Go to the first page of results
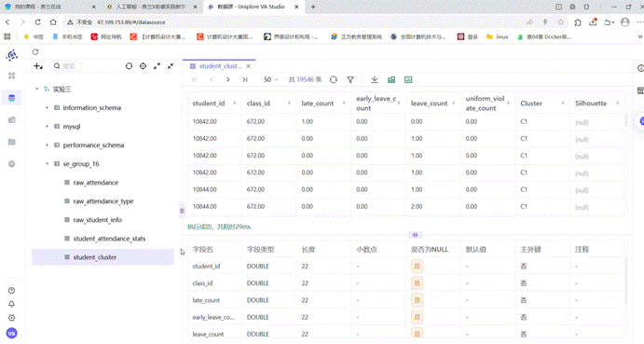Viewport: 644px width, 344px height. pyautogui.click(x=194, y=79)
